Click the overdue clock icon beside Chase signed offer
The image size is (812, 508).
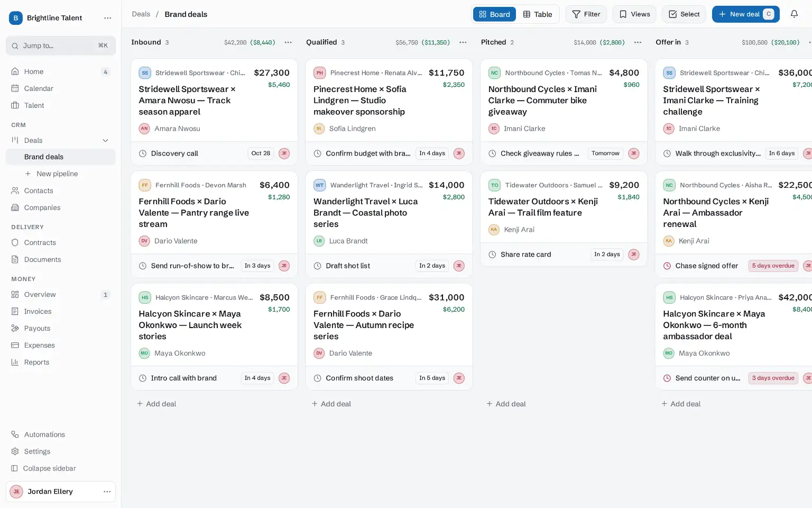(667, 266)
